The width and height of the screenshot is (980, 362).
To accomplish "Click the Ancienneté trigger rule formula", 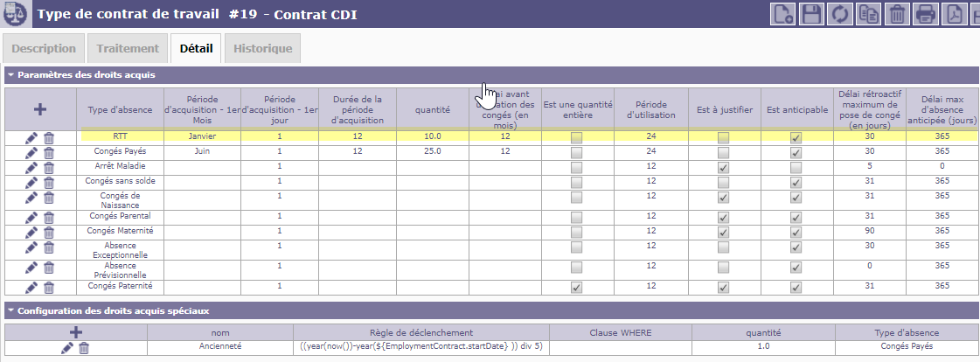I will (x=420, y=346).
